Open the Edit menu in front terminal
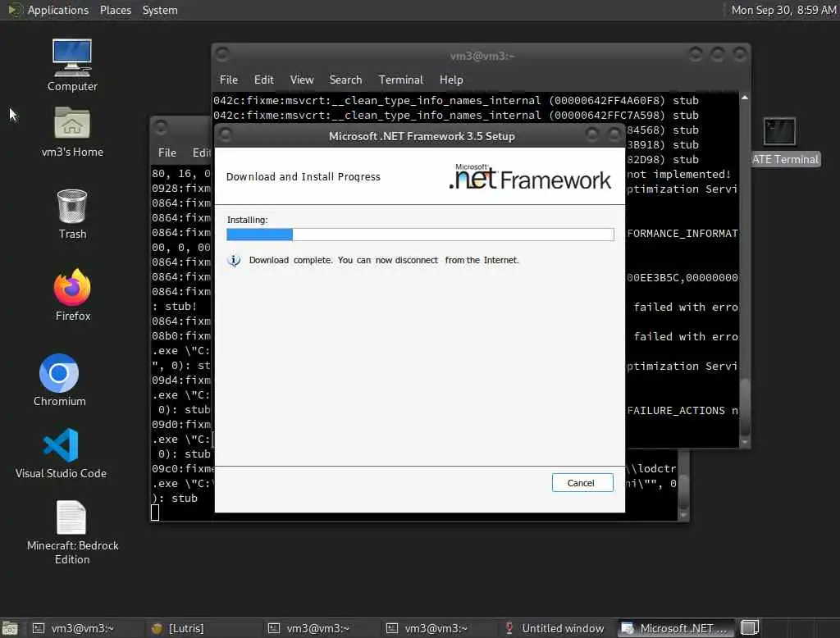The width and height of the screenshot is (840, 638). point(263,80)
